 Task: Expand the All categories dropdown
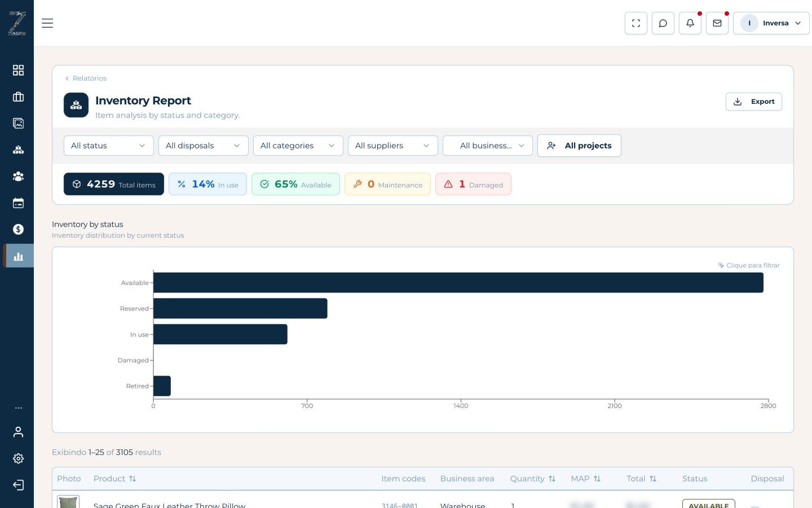click(298, 146)
